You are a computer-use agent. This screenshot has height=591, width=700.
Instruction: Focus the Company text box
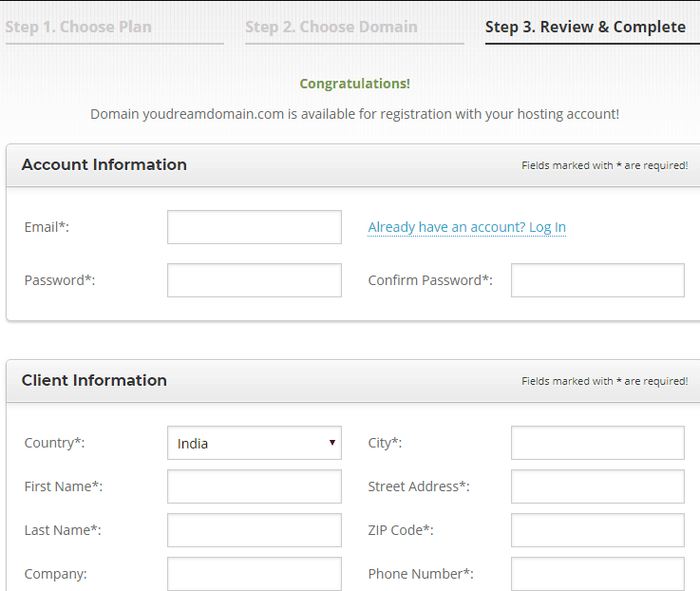(254, 574)
